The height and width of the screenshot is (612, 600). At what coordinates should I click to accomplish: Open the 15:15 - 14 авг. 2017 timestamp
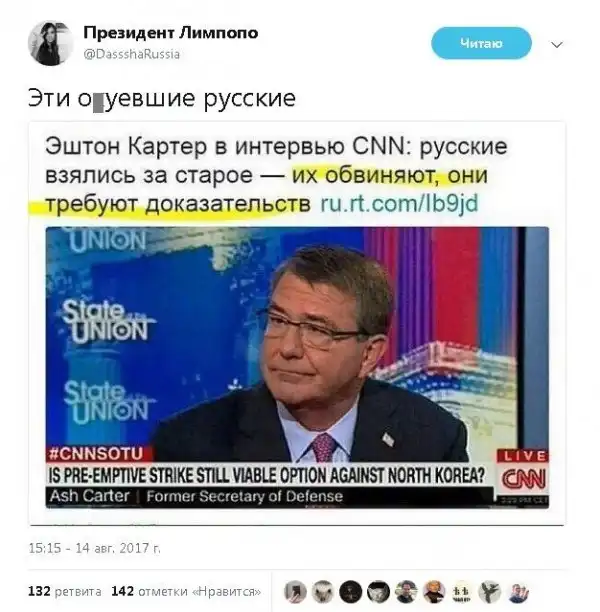[94, 548]
